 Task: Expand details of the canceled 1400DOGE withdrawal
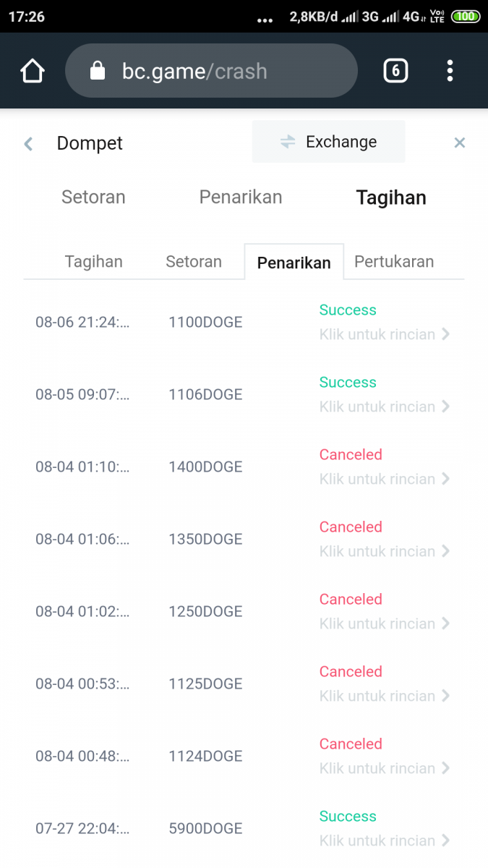point(384,479)
